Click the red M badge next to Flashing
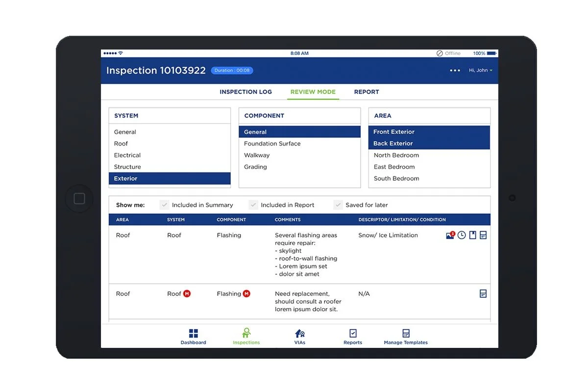This screenshot has width=588, height=392. pyautogui.click(x=246, y=294)
